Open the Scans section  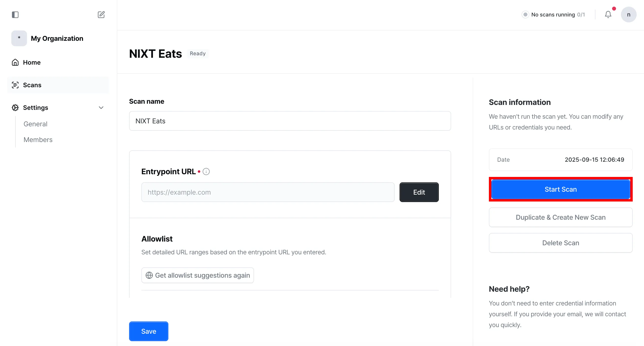click(32, 85)
